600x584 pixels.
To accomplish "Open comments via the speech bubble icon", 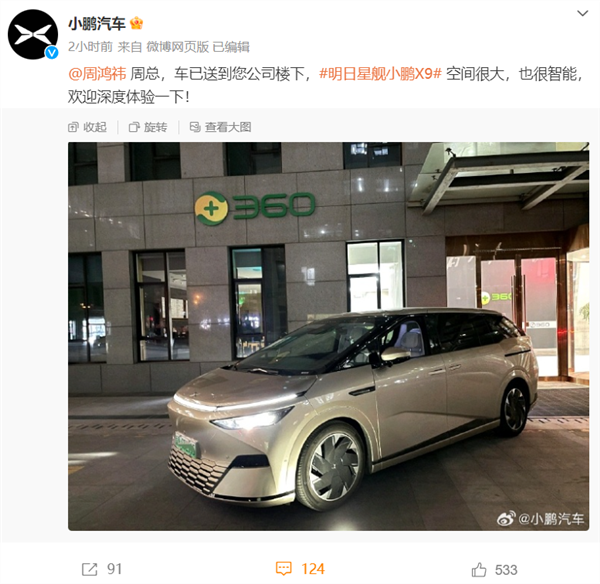I will point(284,568).
